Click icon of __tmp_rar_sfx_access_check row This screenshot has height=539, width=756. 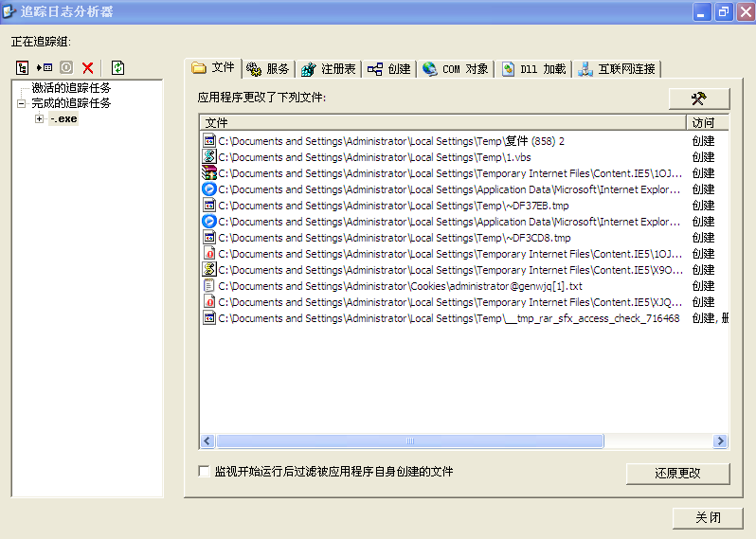[x=208, y=318]
